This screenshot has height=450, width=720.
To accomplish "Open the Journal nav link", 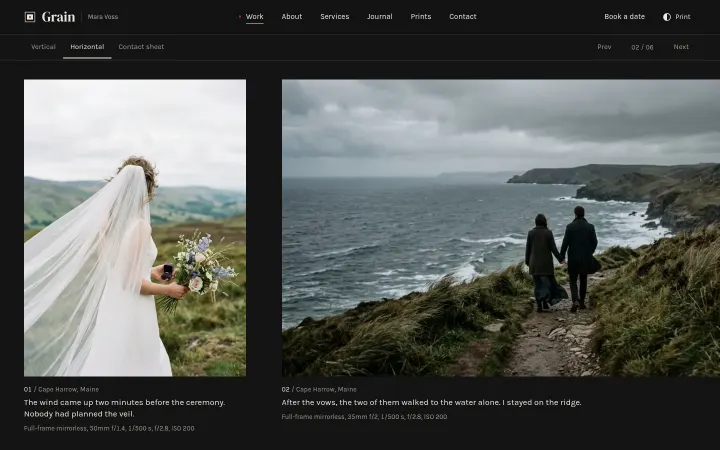I will pyautogui.click(x=380, y=17).
